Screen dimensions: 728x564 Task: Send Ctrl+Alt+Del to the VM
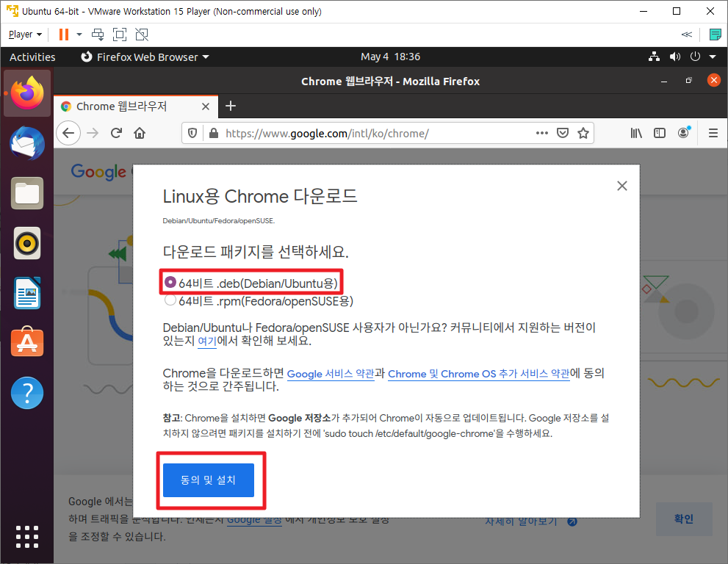98,35
